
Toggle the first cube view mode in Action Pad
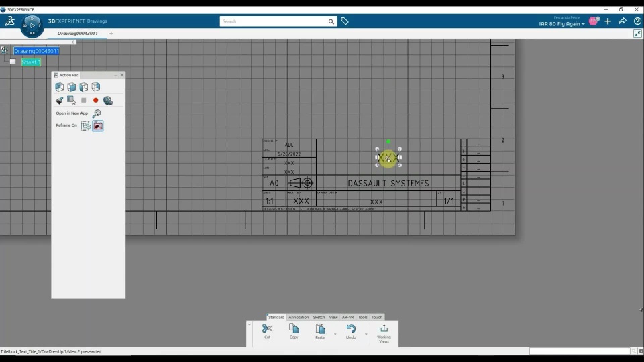[x=60, y=86]
